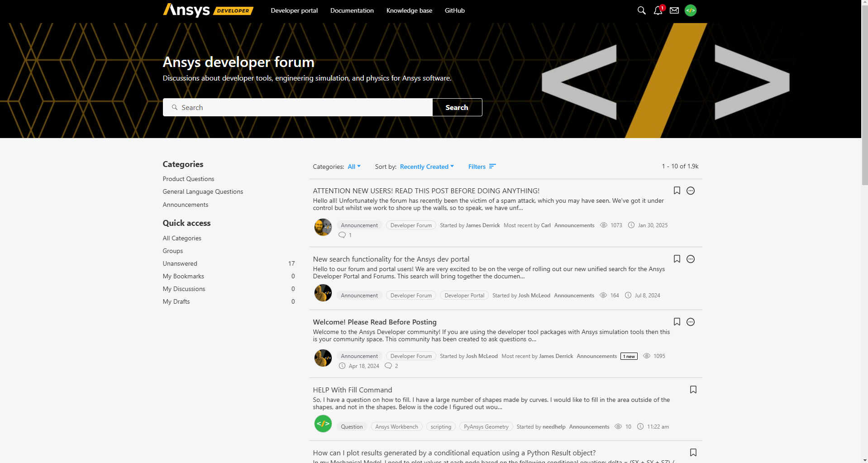Show Unanswered discussions
This screenshot has height=463, width=868.
(180, 263)
